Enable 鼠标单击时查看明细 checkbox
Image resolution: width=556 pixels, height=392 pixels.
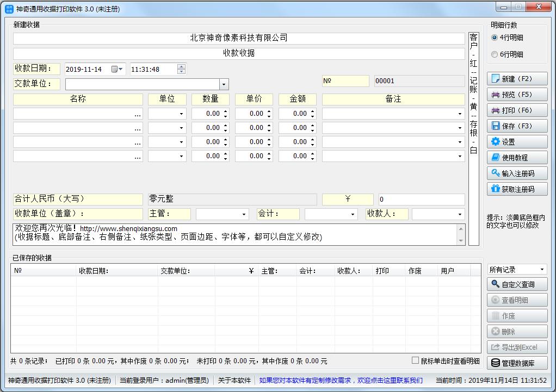(x=416, y=361)
